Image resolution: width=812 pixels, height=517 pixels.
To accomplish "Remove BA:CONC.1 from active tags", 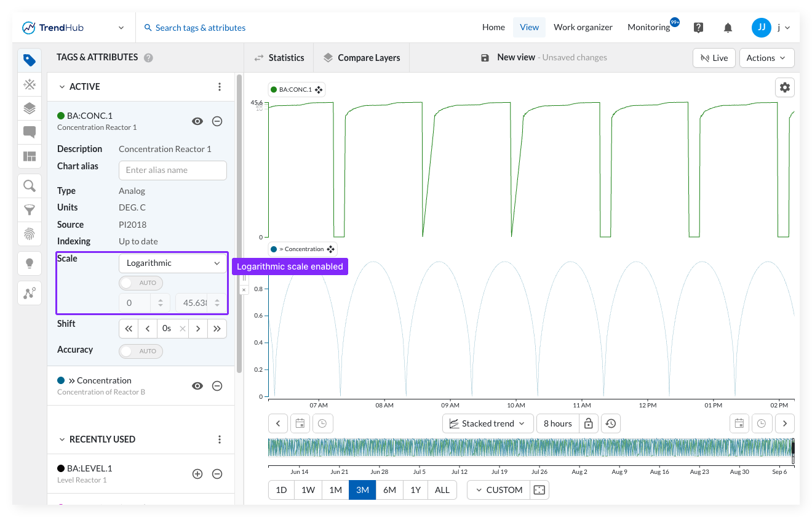I will coord(217,121).
